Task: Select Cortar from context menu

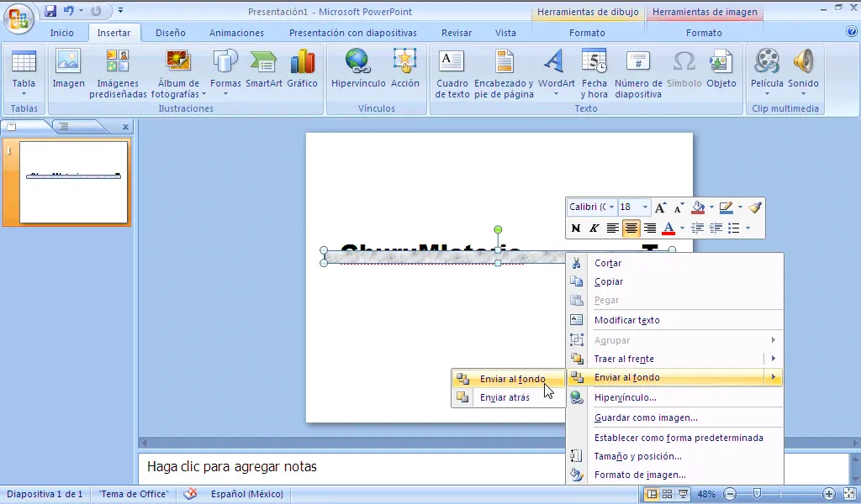Action: coord(674,263)
